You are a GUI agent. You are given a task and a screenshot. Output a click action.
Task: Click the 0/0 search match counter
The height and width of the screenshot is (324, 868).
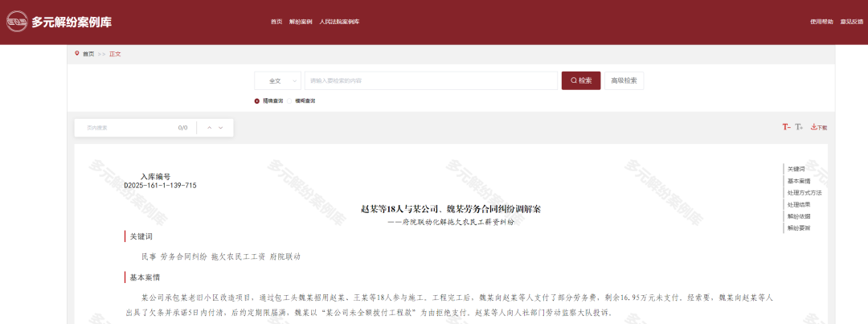point(182,128)
